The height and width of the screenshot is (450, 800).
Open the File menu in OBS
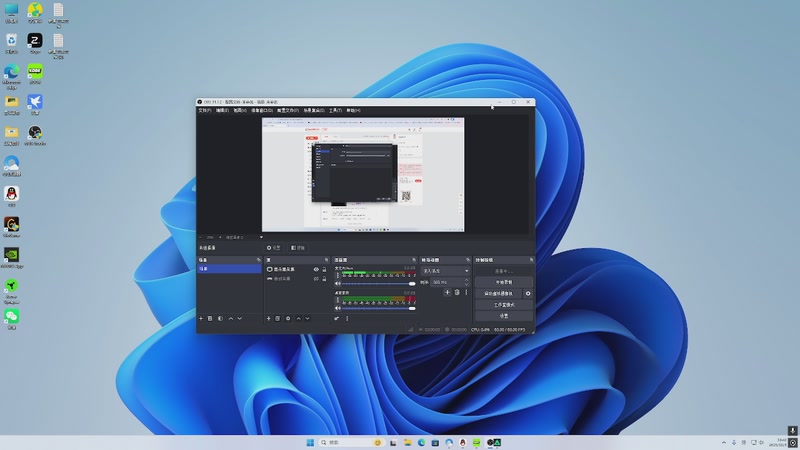(205, 110)
